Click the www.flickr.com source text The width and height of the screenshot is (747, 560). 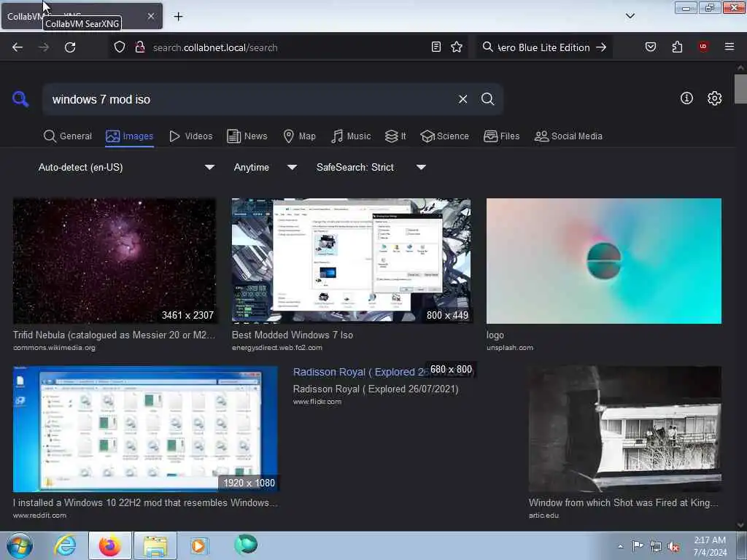(317, 402)
